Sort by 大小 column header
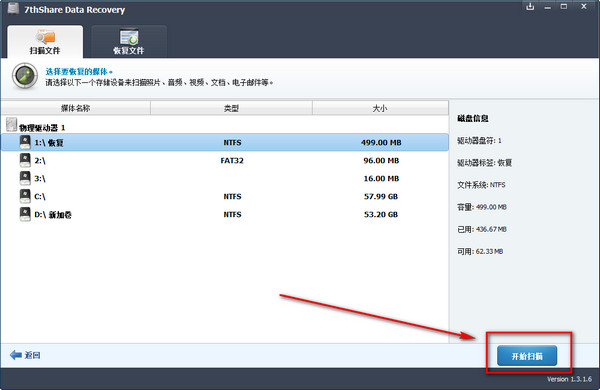The height and width of the screenshot is (390, 600). click(x=380, y=108)
